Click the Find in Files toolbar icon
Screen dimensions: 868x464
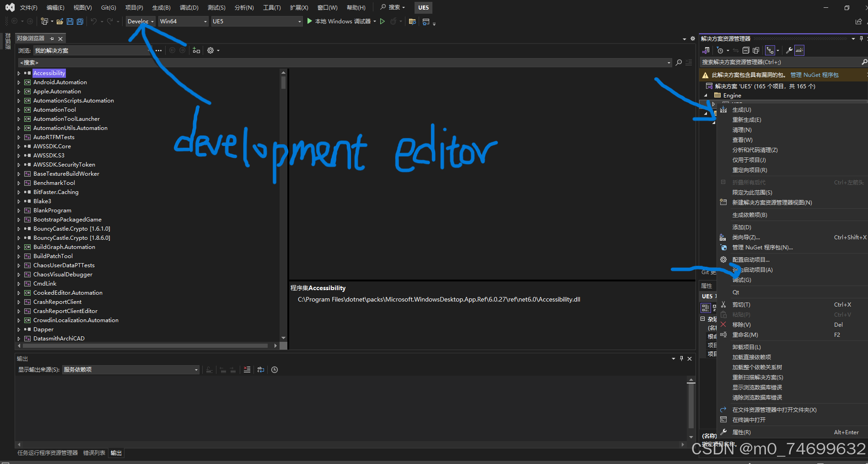(412, 22)
